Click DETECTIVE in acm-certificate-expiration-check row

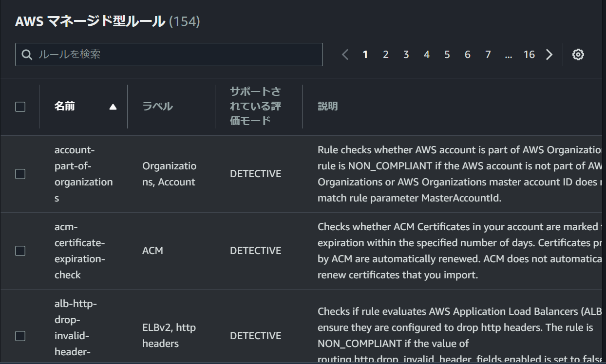pyautogui.click(x=256, y=251)
